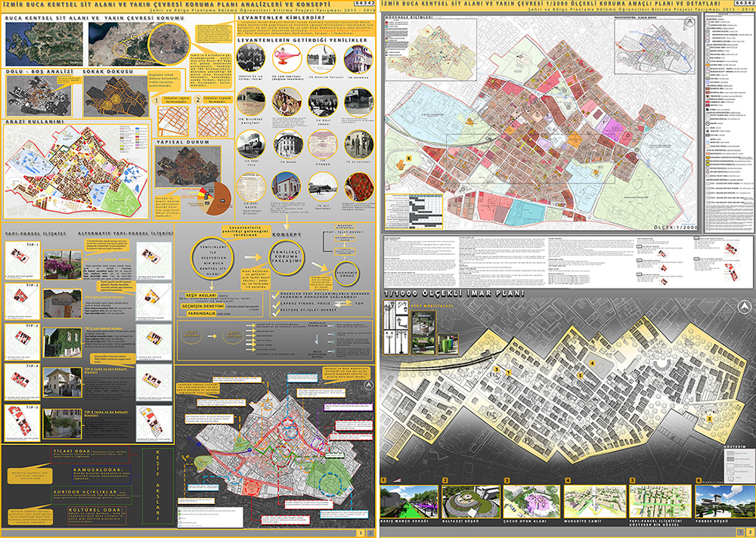Click the north arrow on the discovery axes map
The height and width of the screenshot is (538, 756).
[368, 385]
